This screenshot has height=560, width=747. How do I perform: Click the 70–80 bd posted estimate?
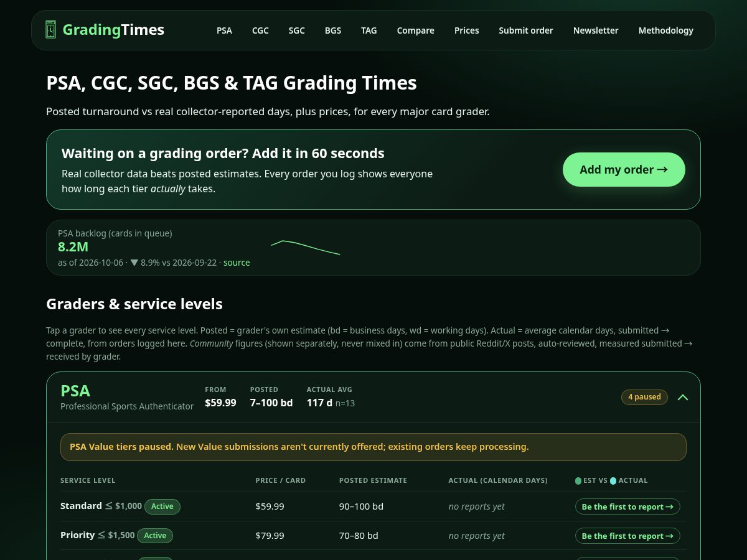pos(359,536)
